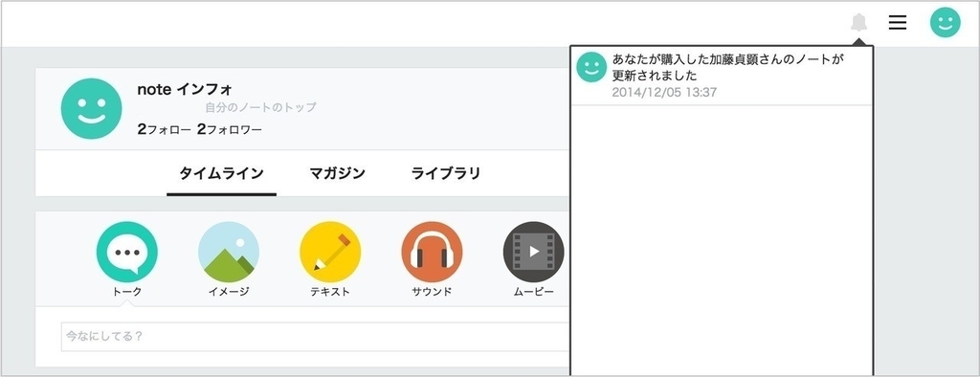
Task: Click the avatar in the notification item
Action: (591, 67)
